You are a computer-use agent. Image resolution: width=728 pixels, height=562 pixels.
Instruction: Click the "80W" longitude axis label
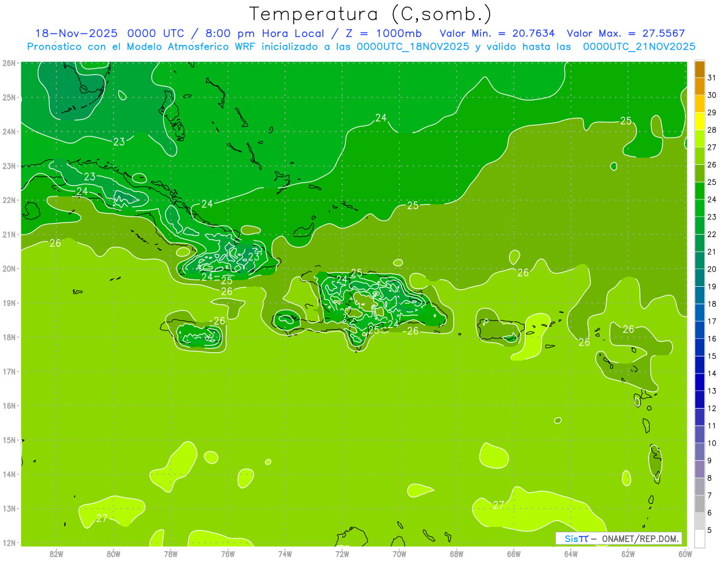(113, 554)
